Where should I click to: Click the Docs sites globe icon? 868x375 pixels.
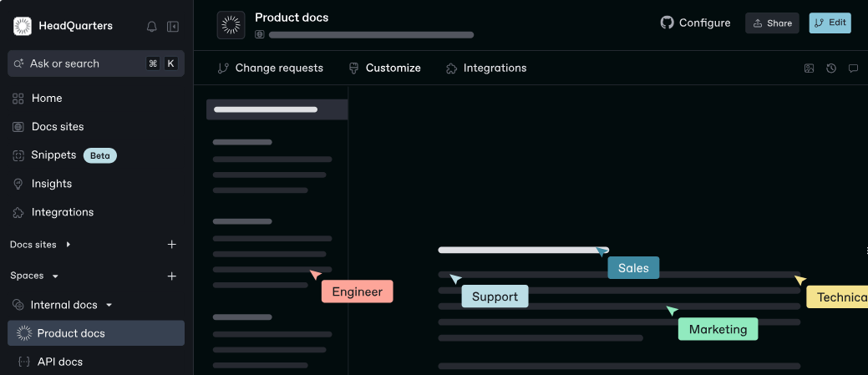point(18,127)
